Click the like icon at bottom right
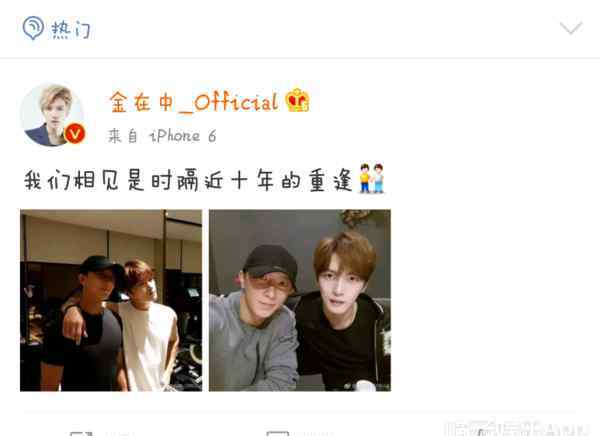Image resolution: width=600 pixels, height=436 pixels. 479,433
